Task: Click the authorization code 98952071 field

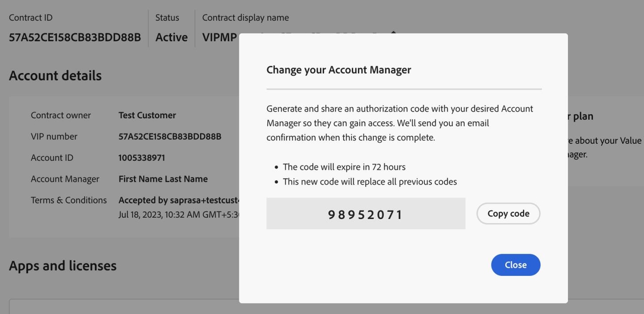Action: [365, 214]
